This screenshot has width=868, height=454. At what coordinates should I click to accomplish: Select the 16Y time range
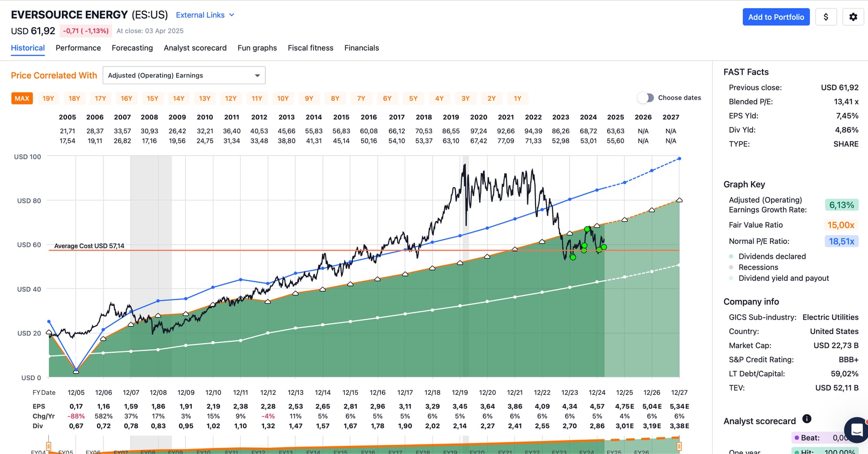(x=127, y=99)
